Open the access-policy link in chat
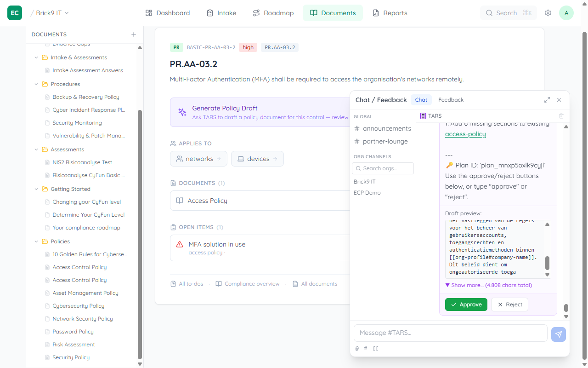Image resolution: width=588 pixels, height=368 pixels. click(x=465, y=134)
